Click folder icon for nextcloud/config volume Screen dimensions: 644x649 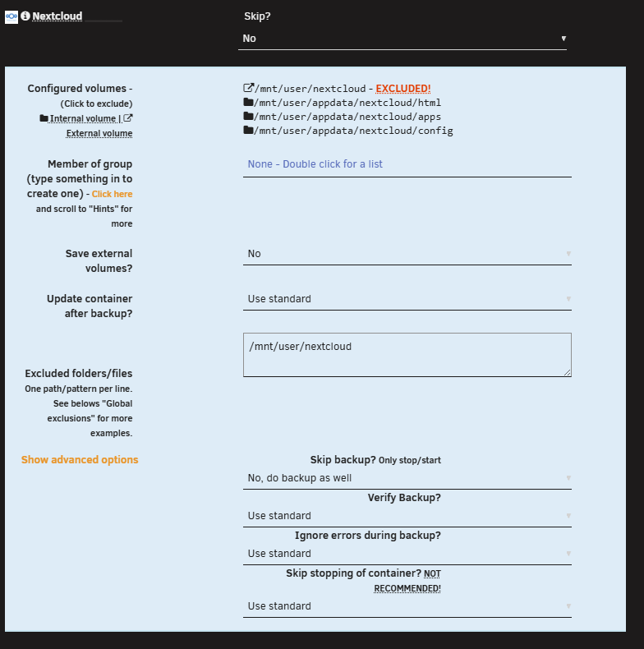(248, 131)
